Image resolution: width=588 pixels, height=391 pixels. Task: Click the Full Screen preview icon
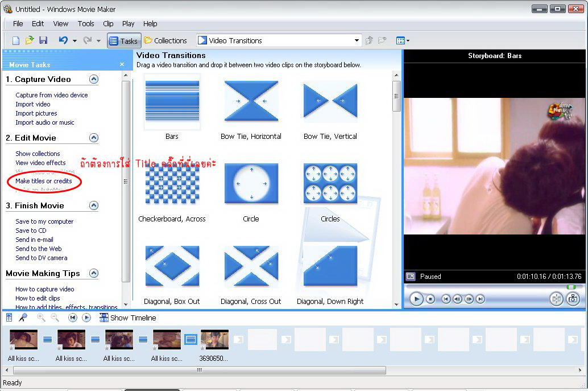(411, 277)
